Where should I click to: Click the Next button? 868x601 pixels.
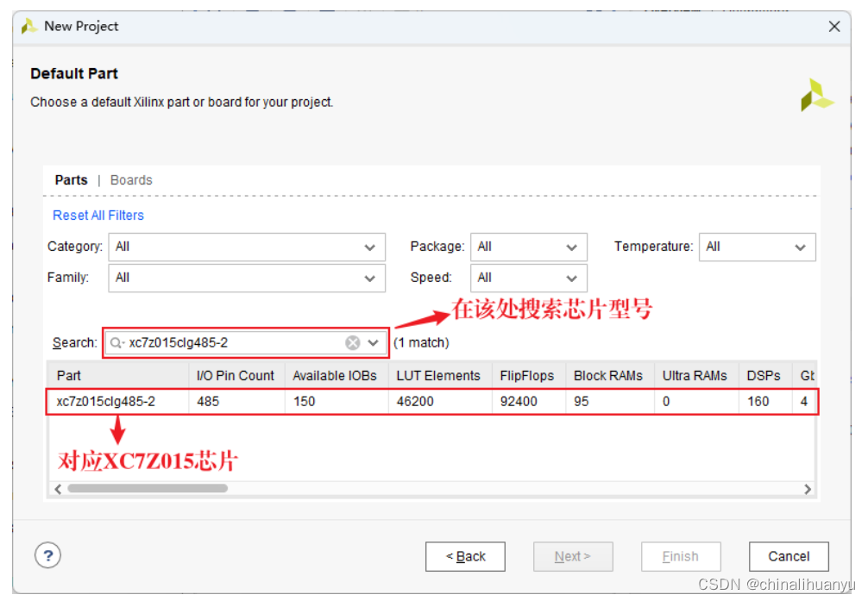573,556
